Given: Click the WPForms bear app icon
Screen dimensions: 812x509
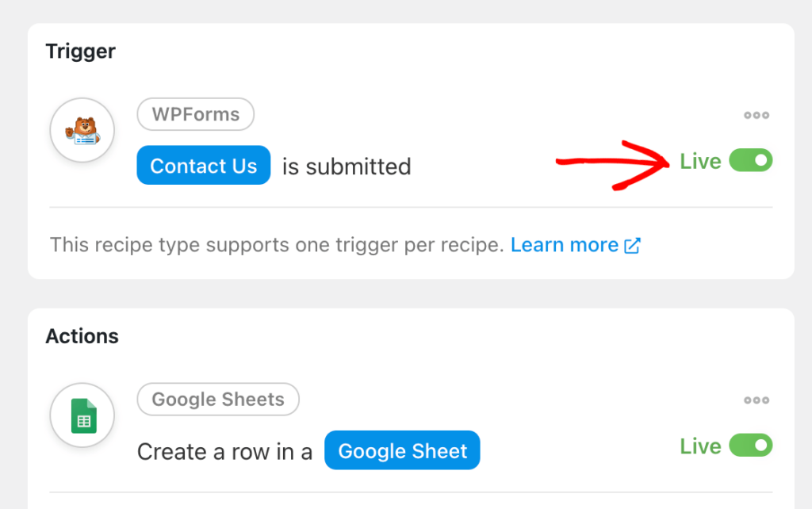Looking at the screenshot, I should pos(82,129).
